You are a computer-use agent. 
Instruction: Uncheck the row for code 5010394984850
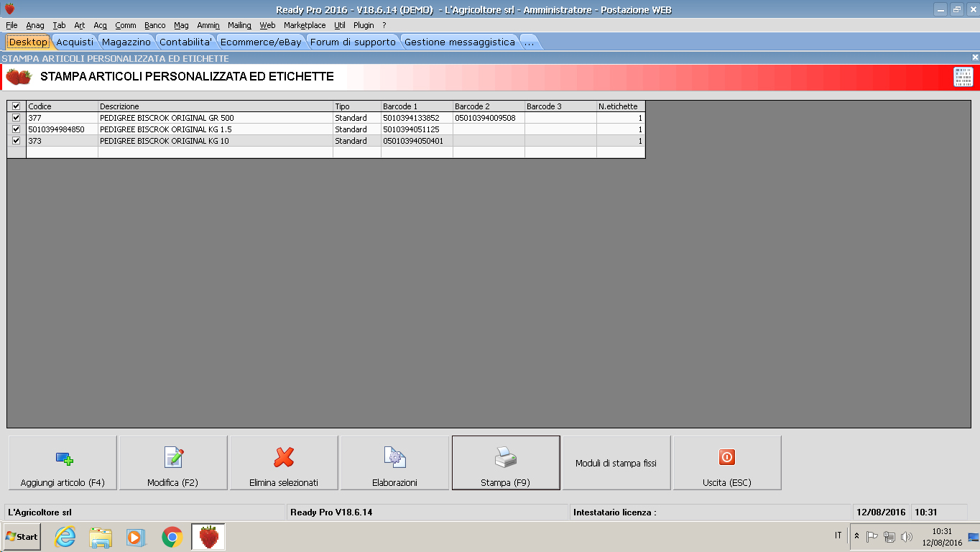click(x=17, y=129)
